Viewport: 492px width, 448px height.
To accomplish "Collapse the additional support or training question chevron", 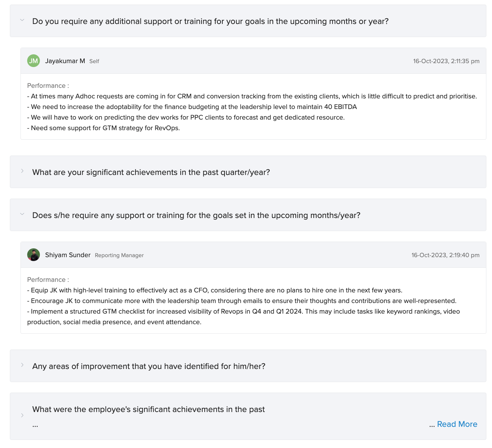I will [22, 20].
